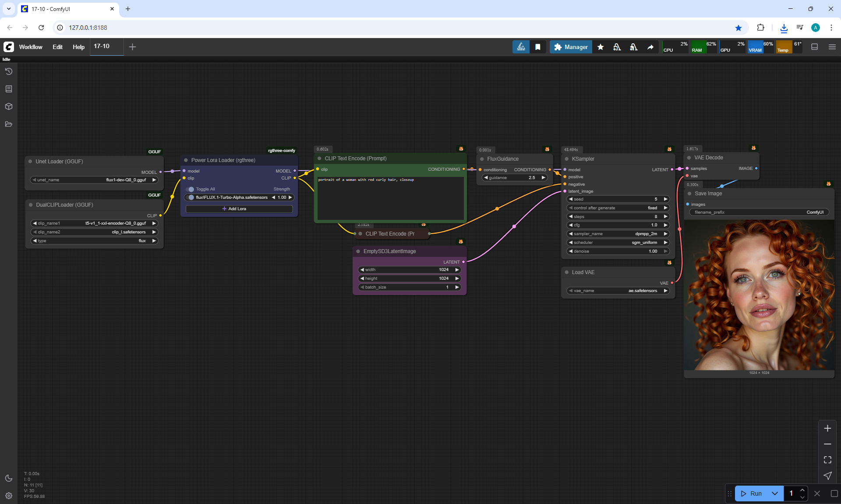Viewport: 841px width, 504px height.
Task: Toggle the Toggle All switch in Lora Loader
Action: pos(190,189)
